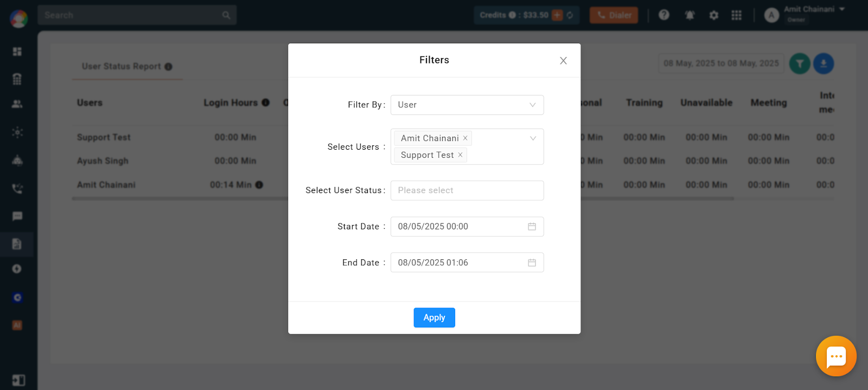Viewport: 868px width, 390px height.
Task: Open the End Date calendar icon
Action: [532, 263]
